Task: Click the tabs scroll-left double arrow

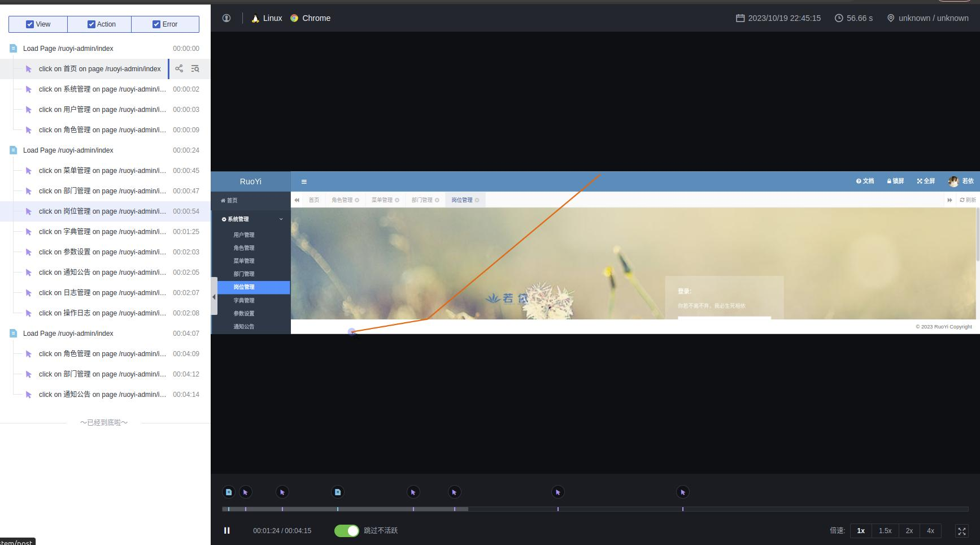Action: tap(297, 200)
